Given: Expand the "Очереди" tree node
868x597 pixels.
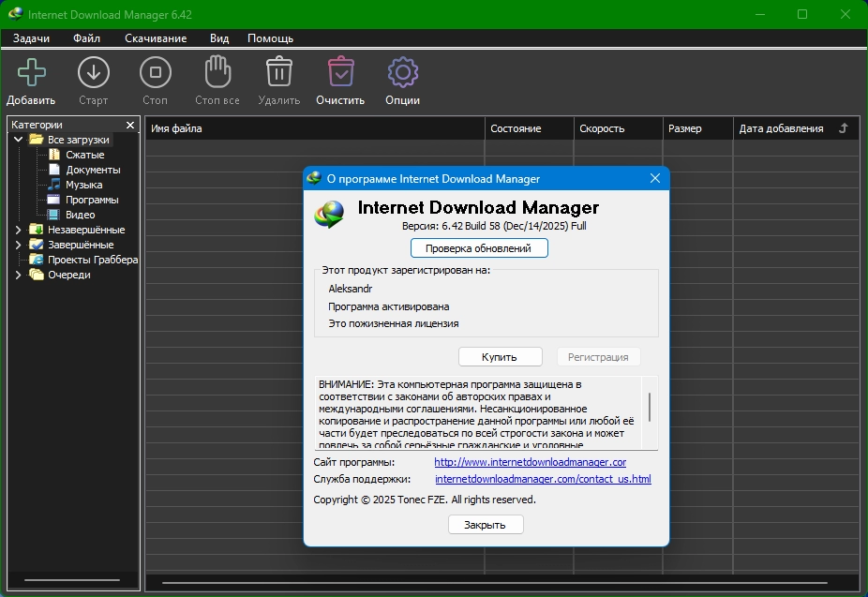Looking at the screenshot, I should [x=18, y=275].
